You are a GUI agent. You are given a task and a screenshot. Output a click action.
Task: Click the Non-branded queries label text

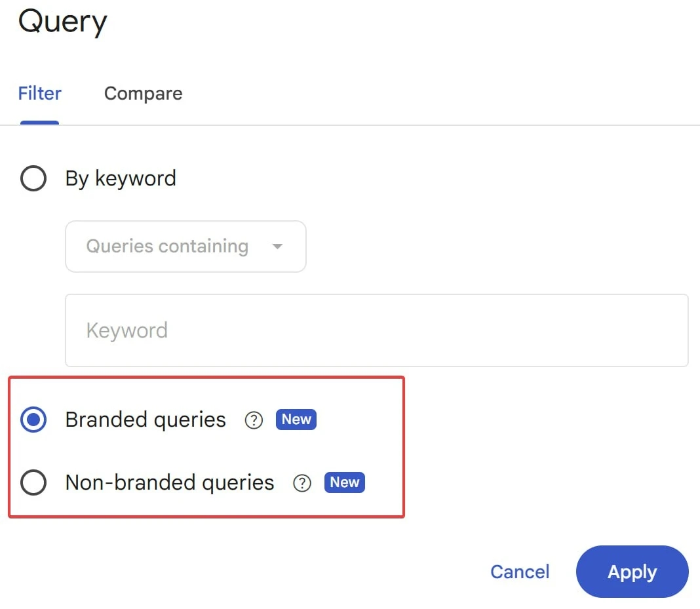[170, 482]
